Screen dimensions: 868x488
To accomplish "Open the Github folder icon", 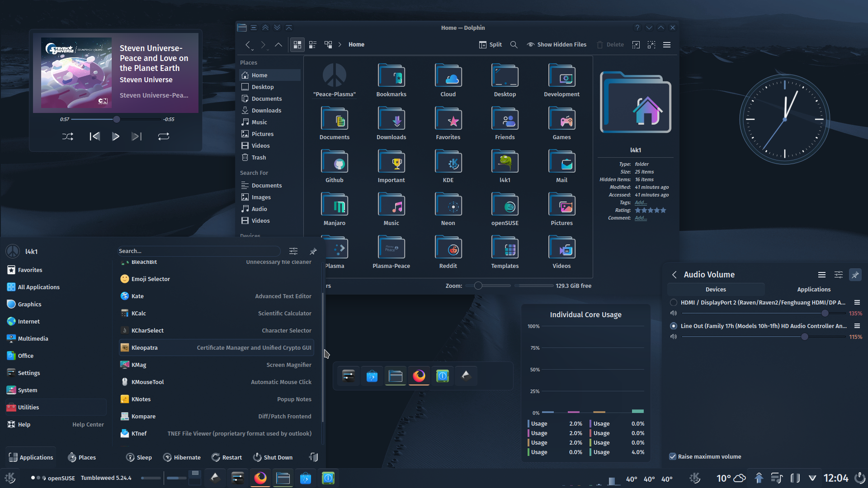I will tap(335, 163).
